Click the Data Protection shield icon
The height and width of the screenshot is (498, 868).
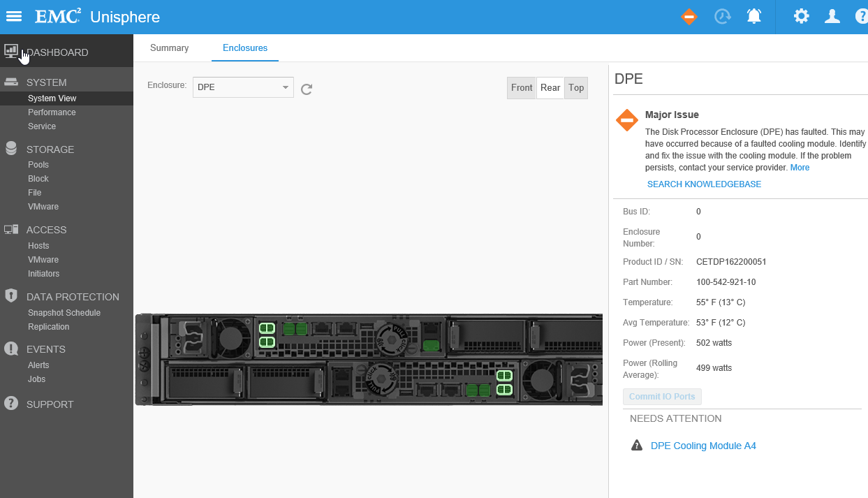pos(10,295)
